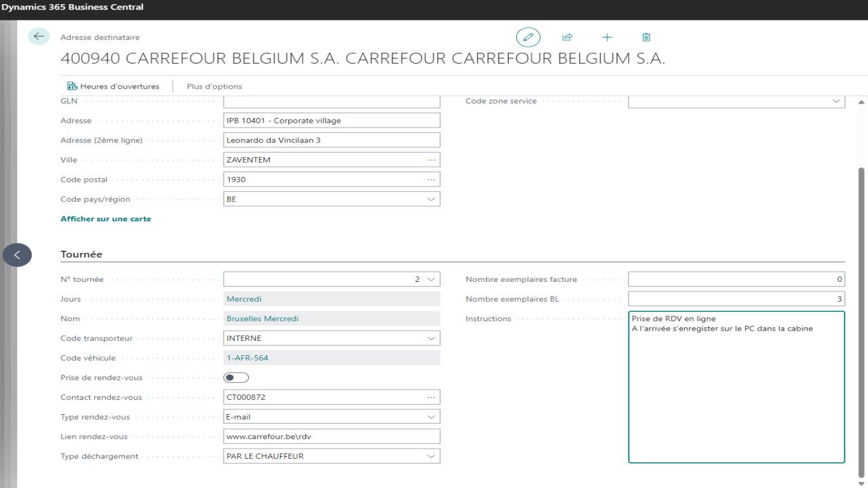Click the pencil edit icon
Image resolution: width=868 pixels, height=488 pixels.
click(x=528, y=37)
